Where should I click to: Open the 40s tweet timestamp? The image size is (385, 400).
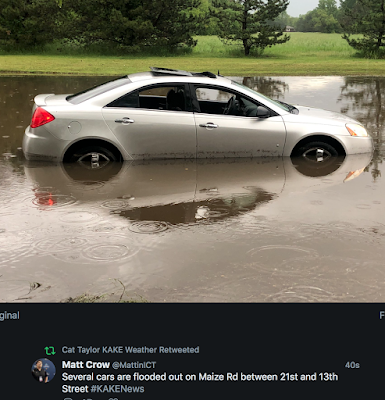352,365
